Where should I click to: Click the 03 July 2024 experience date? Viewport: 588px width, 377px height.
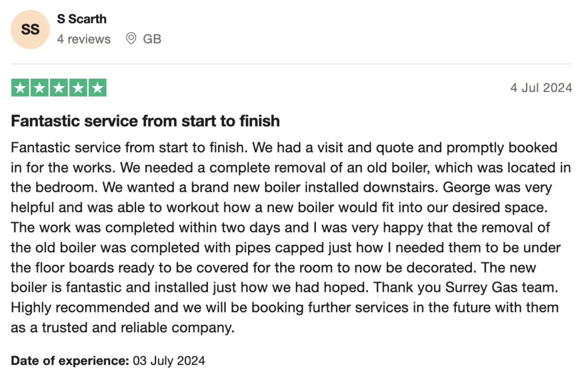coord(169,361)
